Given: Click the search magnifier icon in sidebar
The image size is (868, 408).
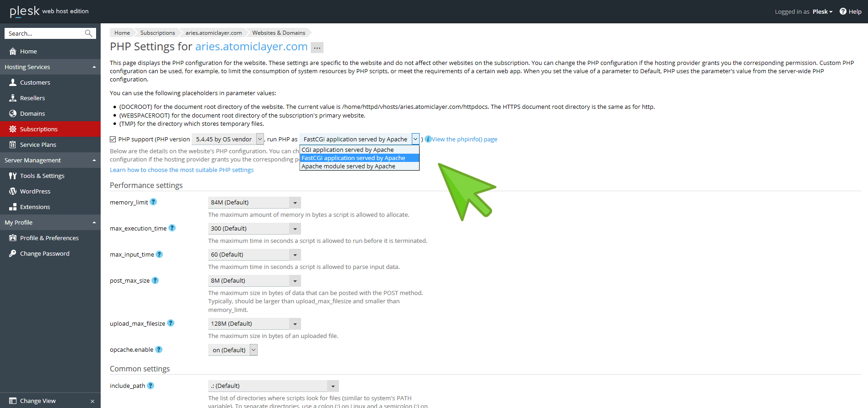Looking at the screenshot, I should click(88, 33).
